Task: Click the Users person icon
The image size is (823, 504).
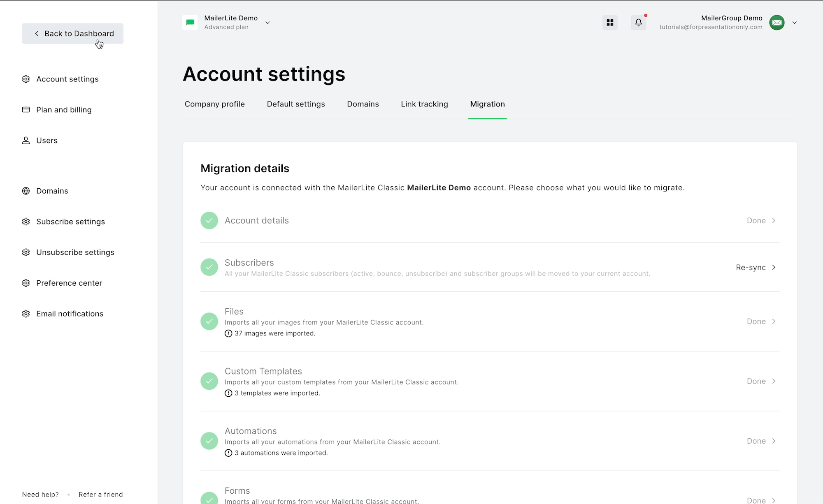Action: click(26, 141)
